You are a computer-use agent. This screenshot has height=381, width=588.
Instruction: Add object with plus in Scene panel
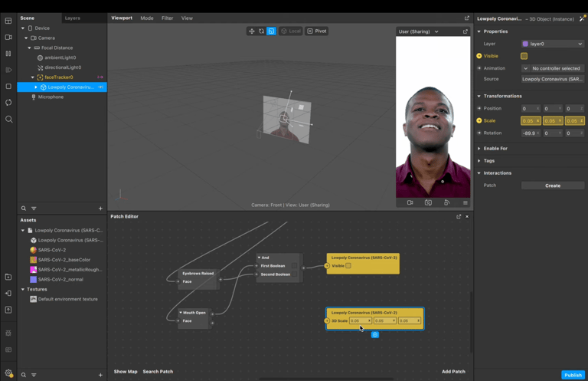coord(100,209)
